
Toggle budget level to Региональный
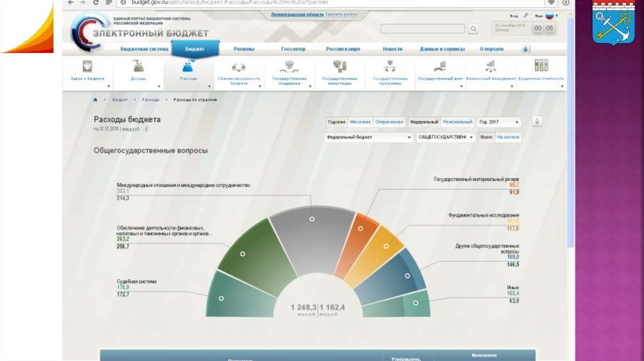point(457,122)
